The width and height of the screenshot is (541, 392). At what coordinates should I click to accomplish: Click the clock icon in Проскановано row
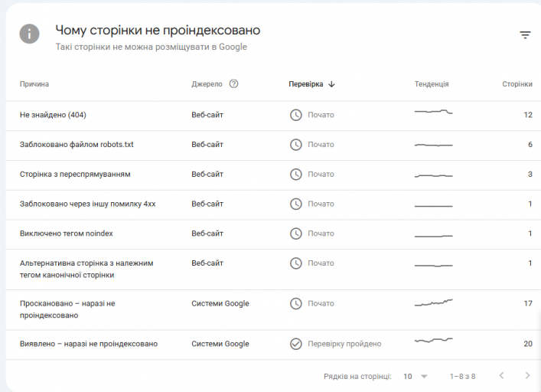click(295, 304)
